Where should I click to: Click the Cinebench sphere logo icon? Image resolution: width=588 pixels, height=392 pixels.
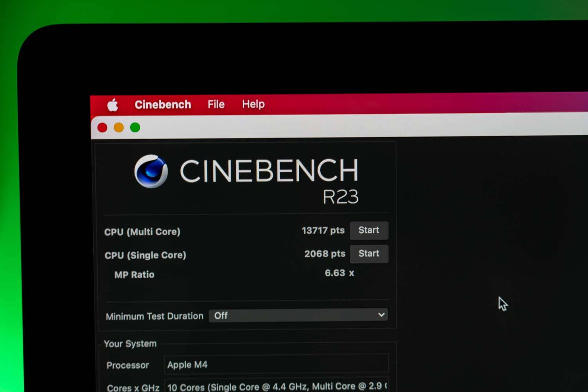click(x=151, y=171)
